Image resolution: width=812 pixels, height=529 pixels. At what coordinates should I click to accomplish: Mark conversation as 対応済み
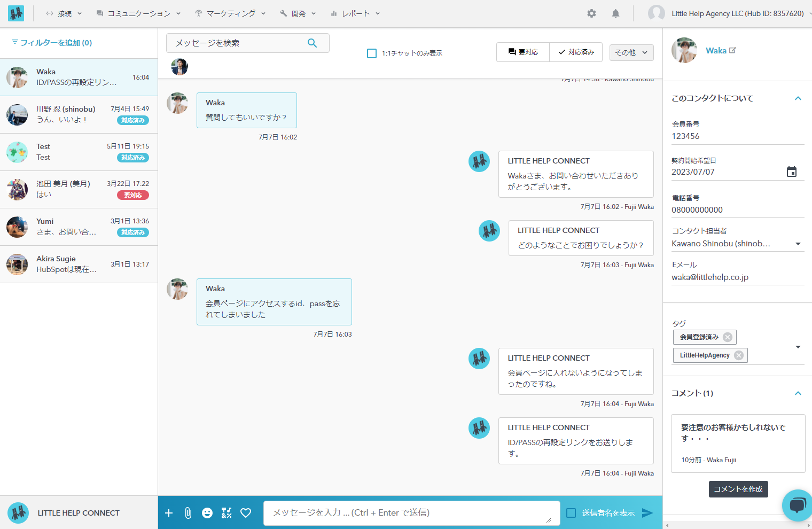pyautogui.click(x=576, y=52)
